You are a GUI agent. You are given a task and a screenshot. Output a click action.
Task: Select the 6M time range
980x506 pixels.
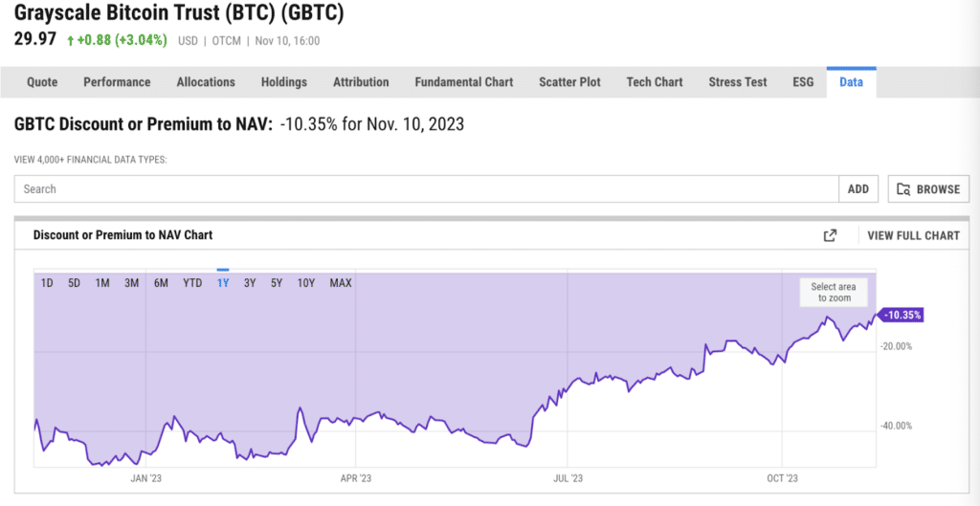pos(161,283)
